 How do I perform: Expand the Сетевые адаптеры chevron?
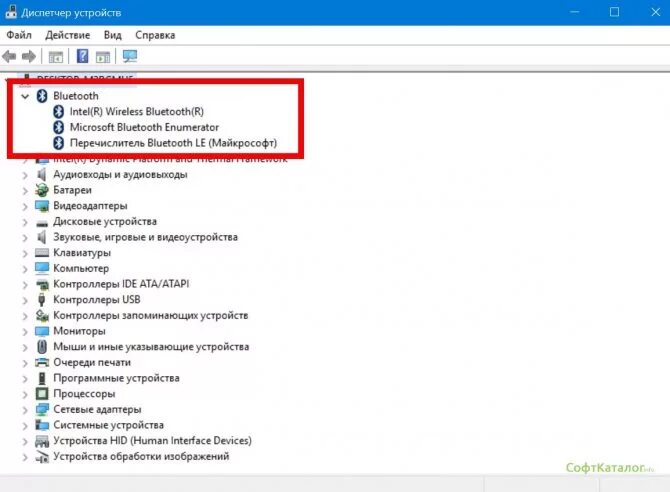tap(25, 410)
